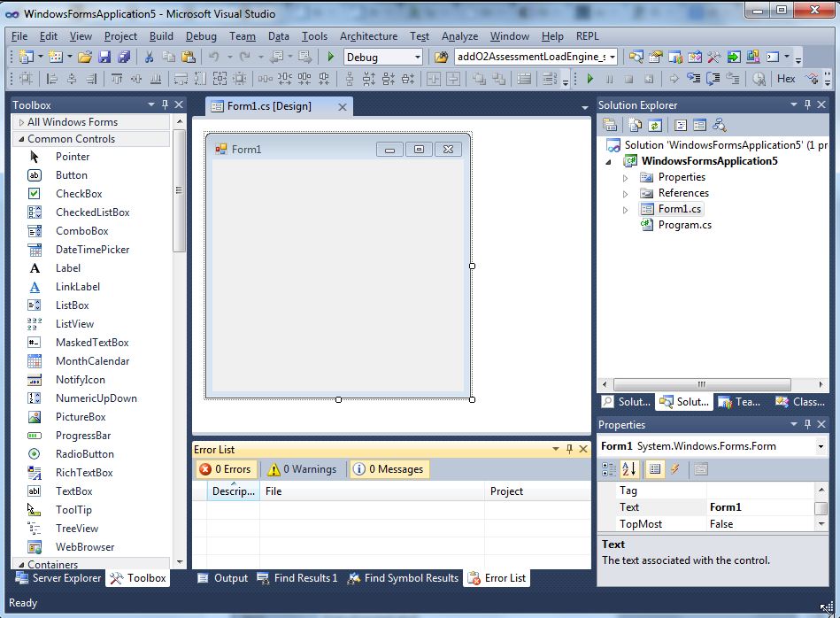
Task: Open Find Symbol Results tab
Action: click(404, 578)
